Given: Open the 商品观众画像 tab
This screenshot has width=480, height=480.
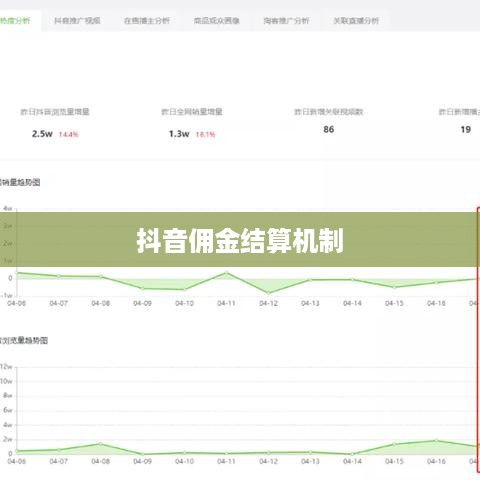Looking at the screenshot, I should point(217,21).
